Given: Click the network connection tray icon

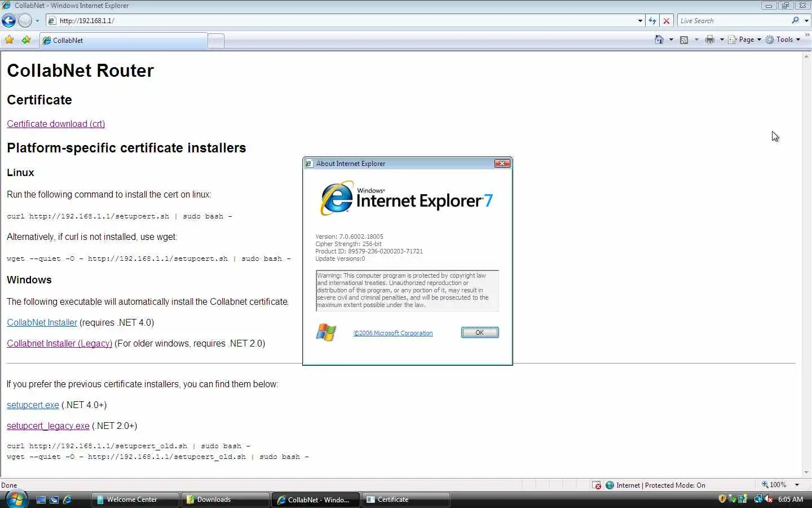Looking at the screenshot, I should tap(758, 499).
